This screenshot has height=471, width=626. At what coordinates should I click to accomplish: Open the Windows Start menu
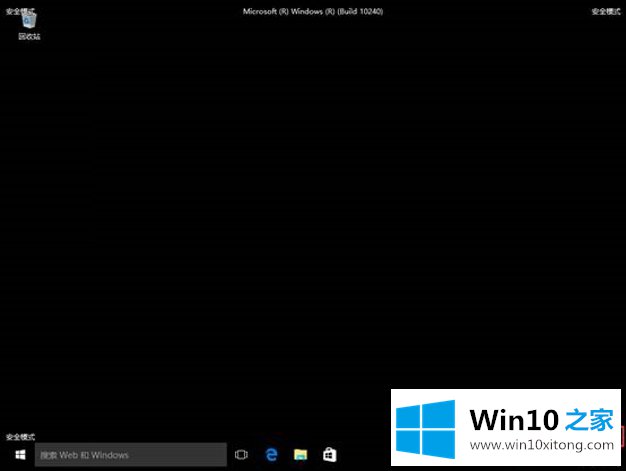point(20,455)
